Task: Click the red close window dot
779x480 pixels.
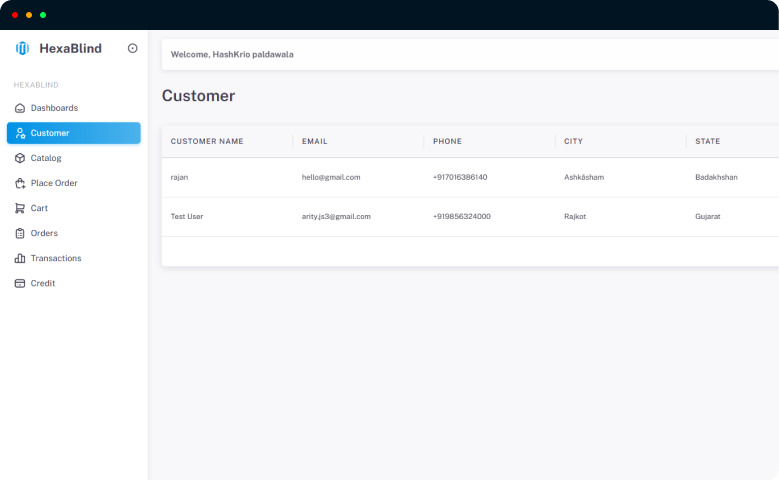Action: point(15,15)
